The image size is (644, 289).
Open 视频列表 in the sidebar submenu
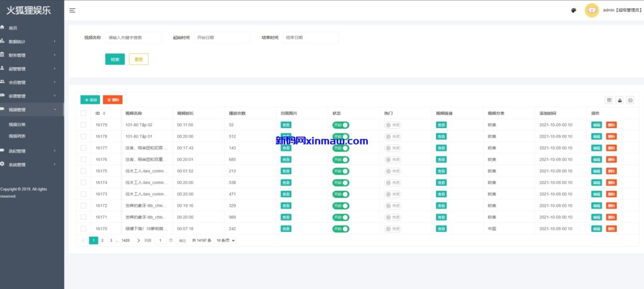pyautogui.click(x=17, y=136)
